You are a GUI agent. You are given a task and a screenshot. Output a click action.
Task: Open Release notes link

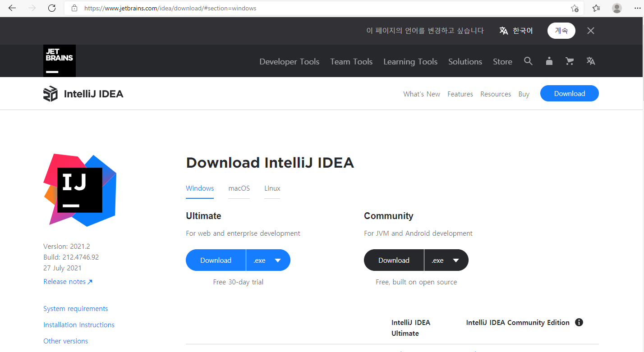click(x=68, y=281)
